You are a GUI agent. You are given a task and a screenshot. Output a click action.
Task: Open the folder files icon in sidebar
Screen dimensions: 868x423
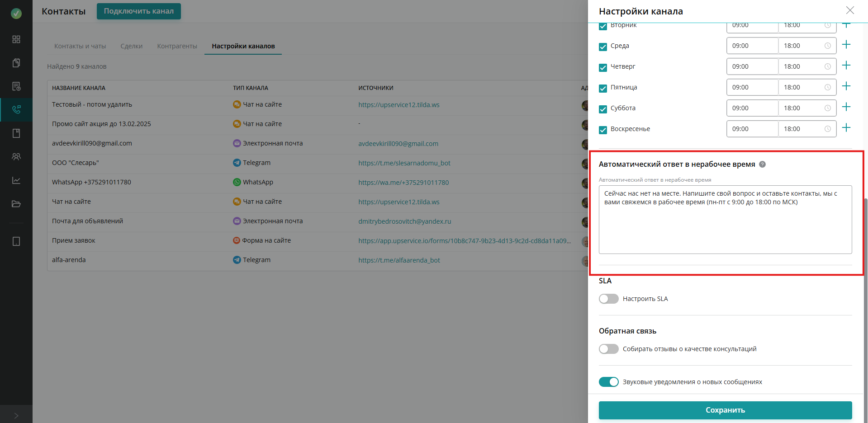tap(16, 204)
